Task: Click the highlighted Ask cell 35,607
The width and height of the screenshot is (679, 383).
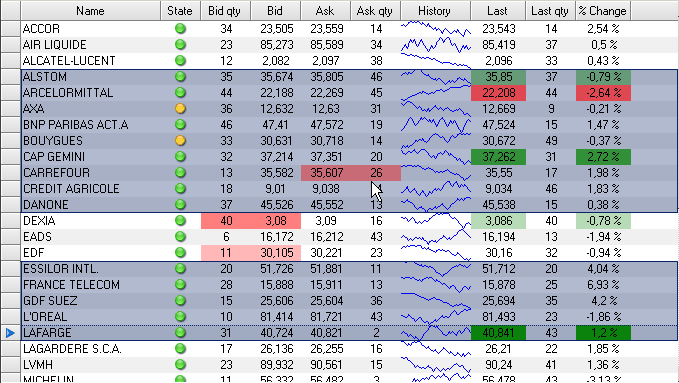Action: tap(326, 172)
